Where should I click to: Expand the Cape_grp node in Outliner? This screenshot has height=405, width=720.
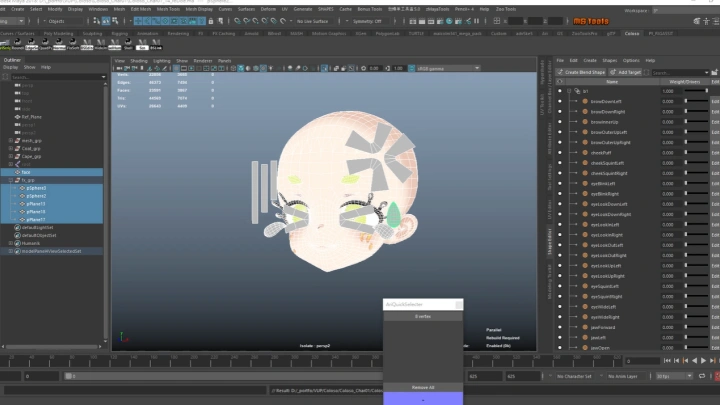[x=11, y=156]
